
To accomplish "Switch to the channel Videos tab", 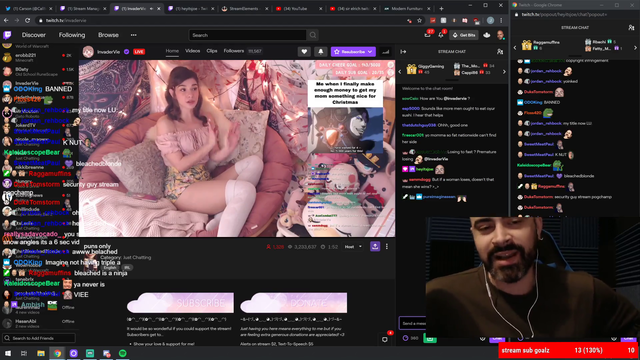I will tap(192, 51).
